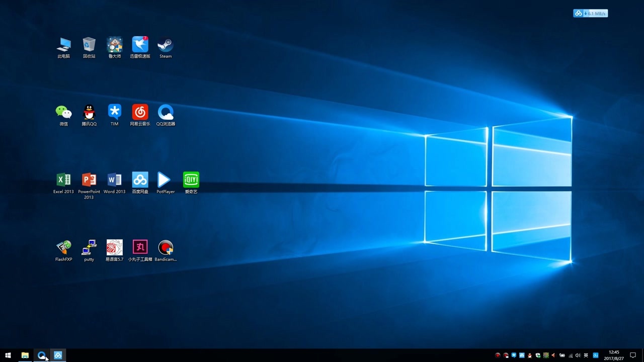
Task: Click the battery power tray icon
Action: click(562, 355)
